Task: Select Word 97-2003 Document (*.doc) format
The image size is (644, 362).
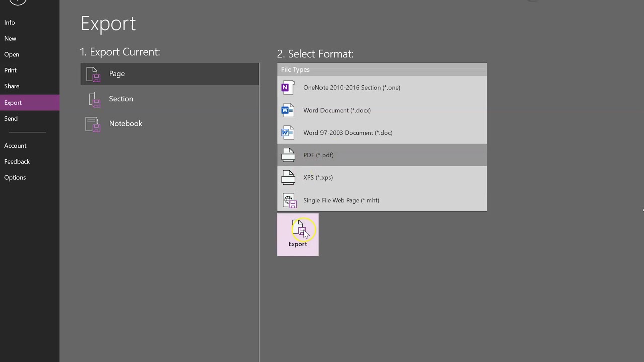Action: (x=382, y=133)
